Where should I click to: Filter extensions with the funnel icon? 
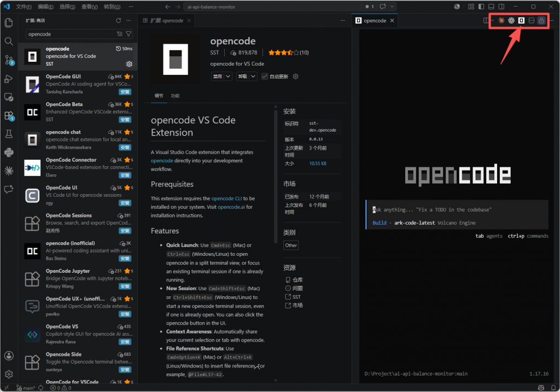[x=129, y=34]
